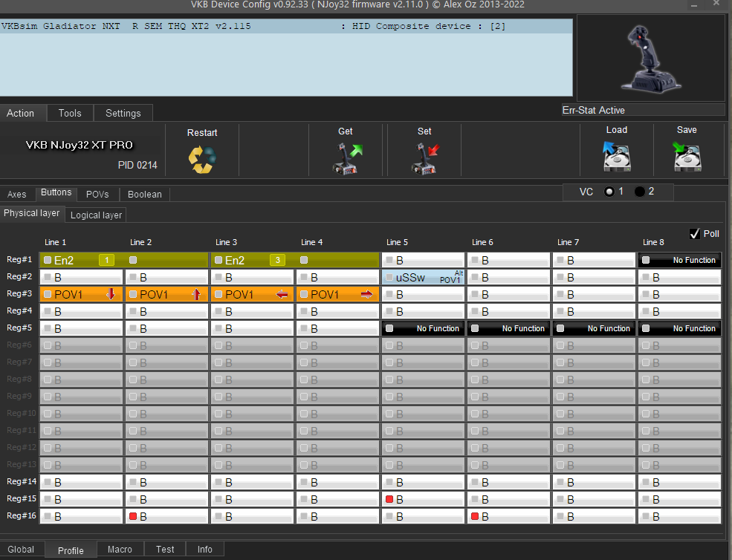This screenshot has height=560, width=732.
Task: Click No Function cell in Reg#5 Line 7
Action: pos(594,328)
